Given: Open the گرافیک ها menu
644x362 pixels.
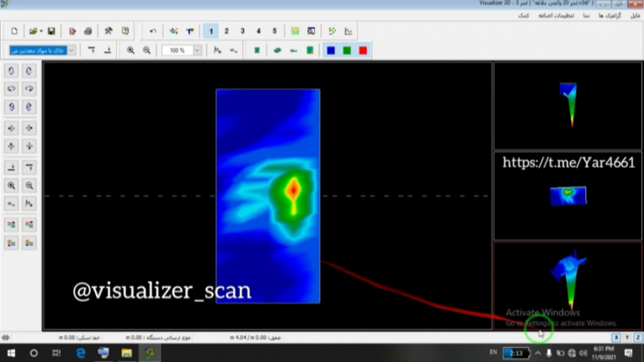Looking at the screenshot, I should click(x=608, y=15).
